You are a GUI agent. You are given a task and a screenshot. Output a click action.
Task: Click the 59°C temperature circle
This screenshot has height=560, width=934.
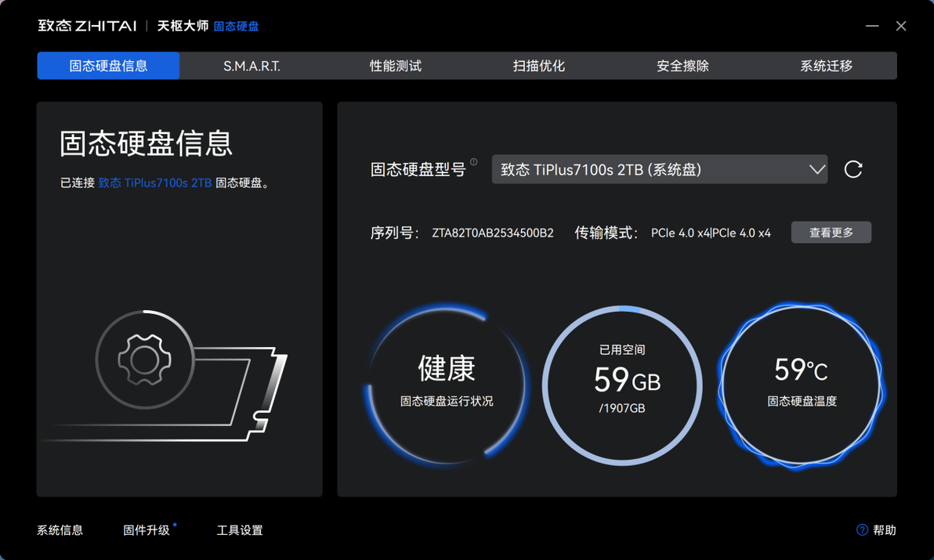point(801,385)
